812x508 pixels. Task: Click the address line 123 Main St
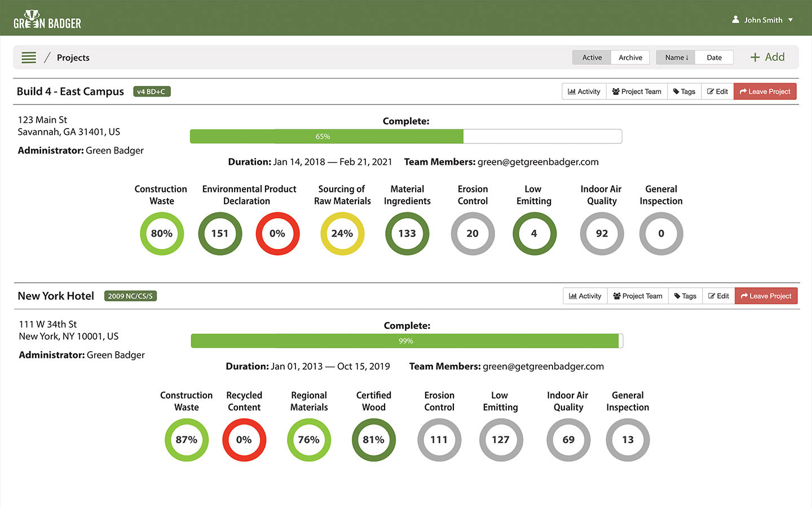[42, 120]
